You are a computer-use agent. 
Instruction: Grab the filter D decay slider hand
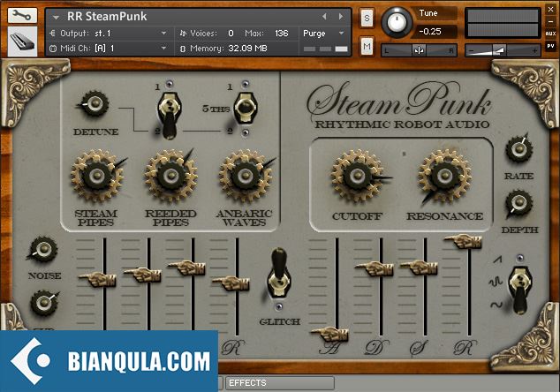coord(374,268)
